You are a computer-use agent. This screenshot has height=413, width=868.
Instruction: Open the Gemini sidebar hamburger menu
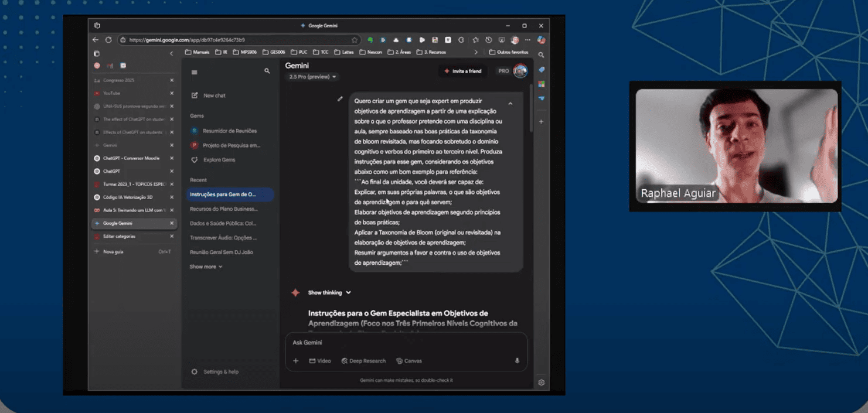tap(195, 73)
